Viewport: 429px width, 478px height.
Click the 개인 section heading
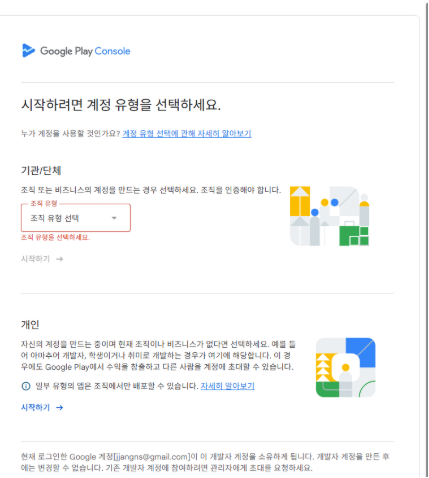30,324
